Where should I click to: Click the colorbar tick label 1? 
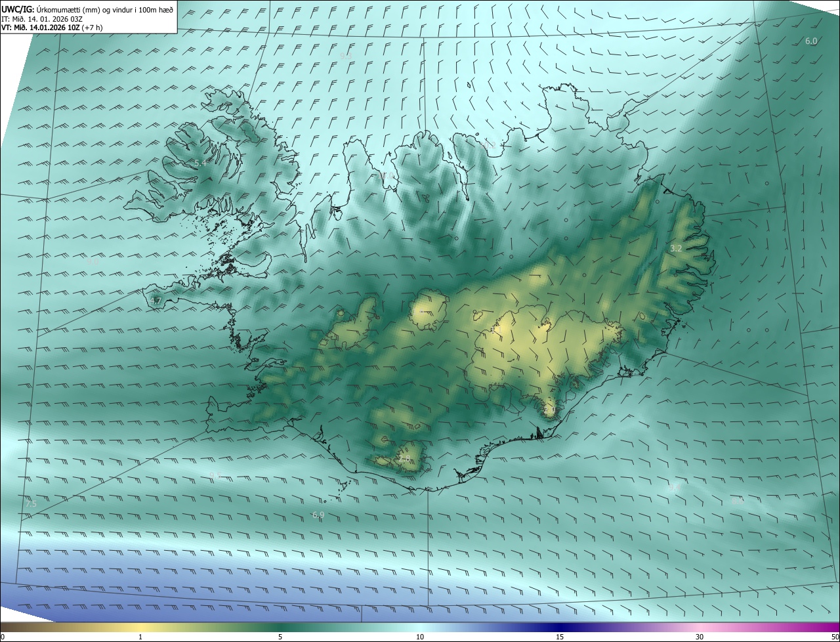[x=140, y=637]
